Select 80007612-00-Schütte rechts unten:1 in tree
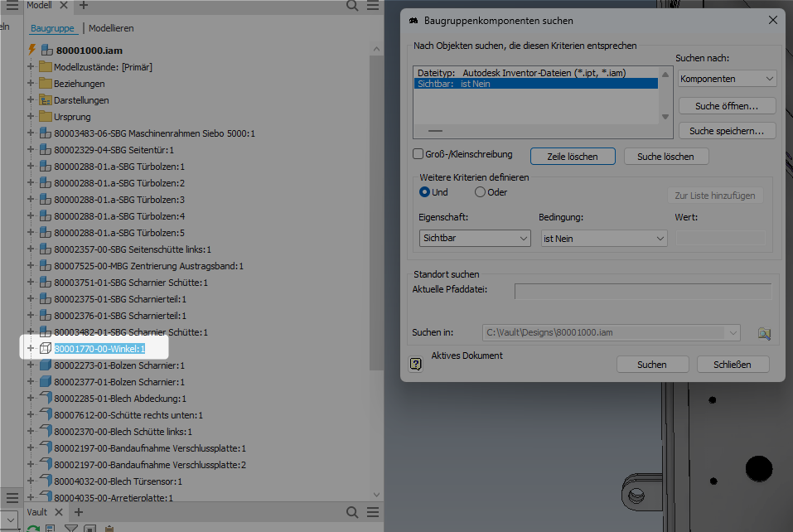 point(128,415)
